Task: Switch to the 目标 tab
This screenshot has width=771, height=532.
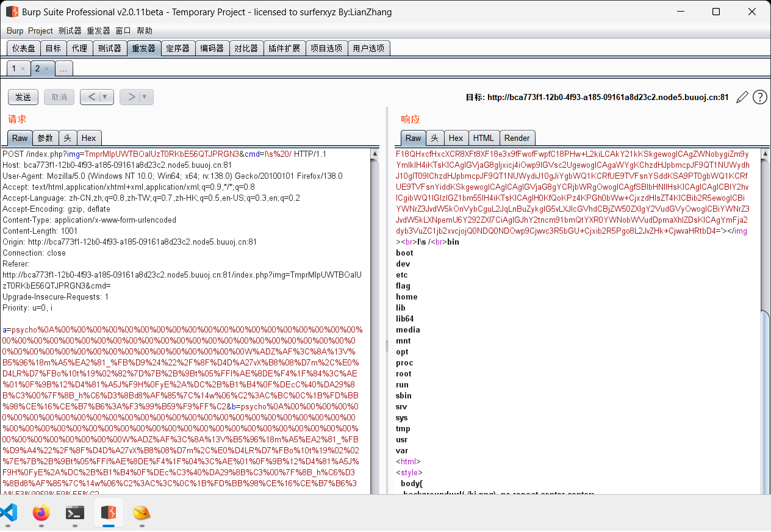Action: [53, 48]
